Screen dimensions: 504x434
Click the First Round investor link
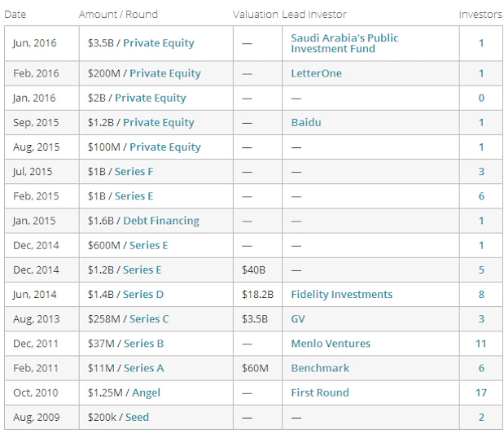pos(320,392)
